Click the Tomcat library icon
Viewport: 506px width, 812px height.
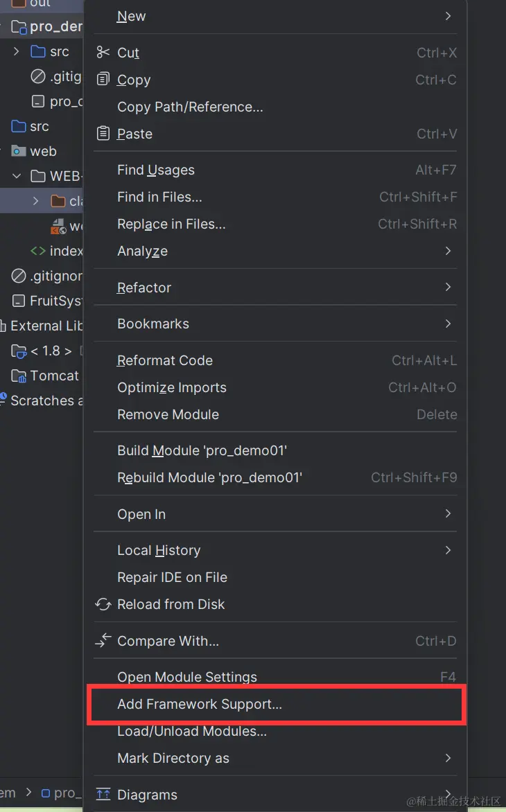tap(19, 376)
